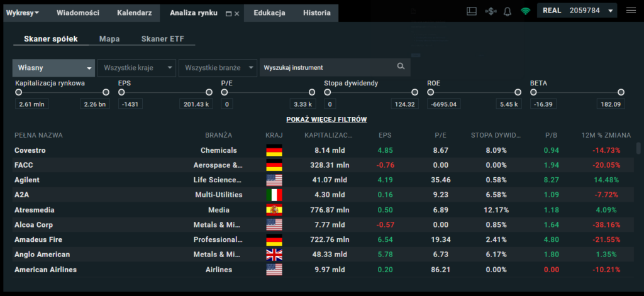Switch to the Skaner ETF tab
This screenshot has height=296, width=644.
[x=163, y=39]
